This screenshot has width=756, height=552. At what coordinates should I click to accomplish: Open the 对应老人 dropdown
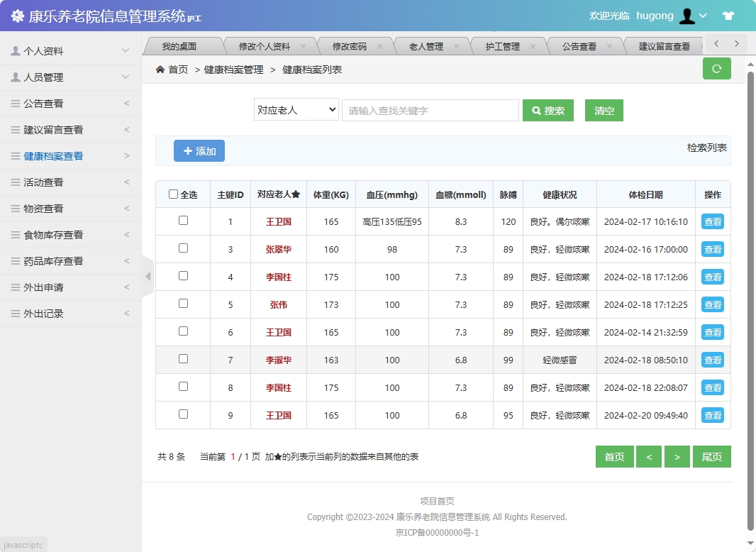296,110
